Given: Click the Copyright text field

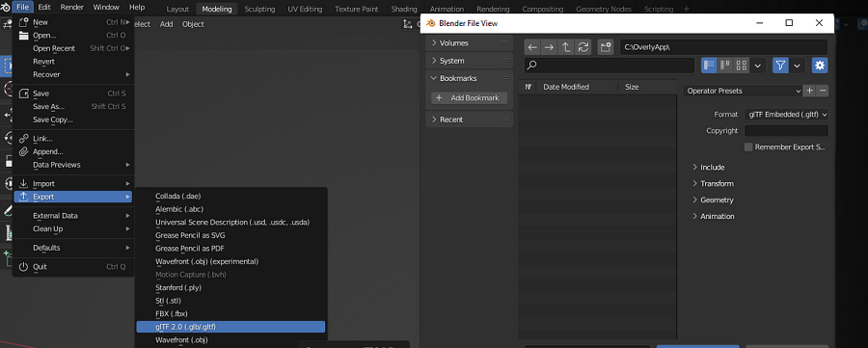Looking at the screenshot, I should click(786, 131).
